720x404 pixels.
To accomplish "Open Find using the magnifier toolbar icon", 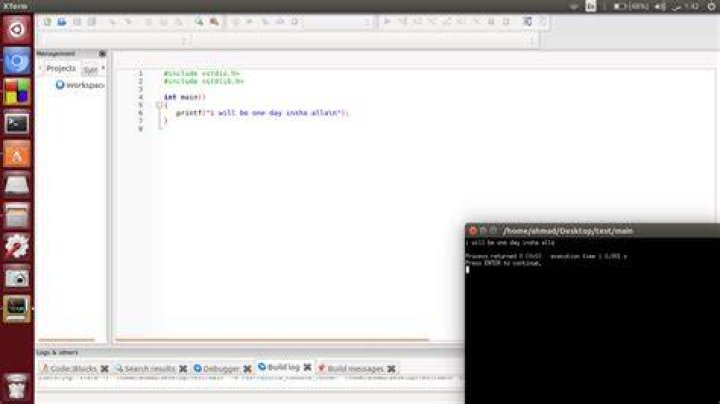I will (x=199, y=22).
